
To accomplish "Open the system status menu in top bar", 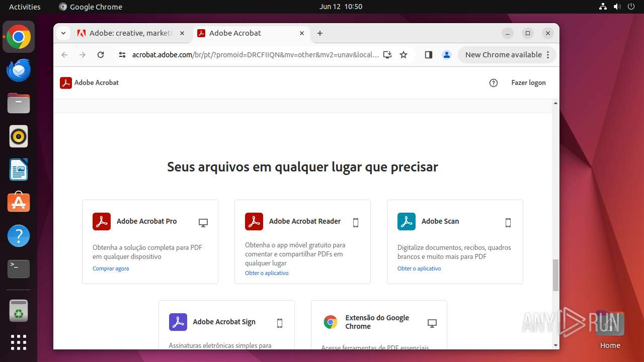I will pos(617,7).
